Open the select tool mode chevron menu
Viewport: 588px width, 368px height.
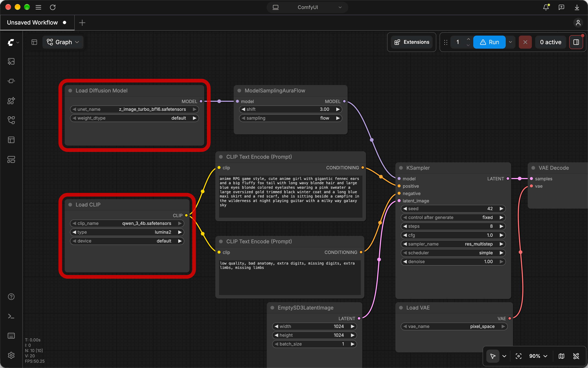(504, 356)
